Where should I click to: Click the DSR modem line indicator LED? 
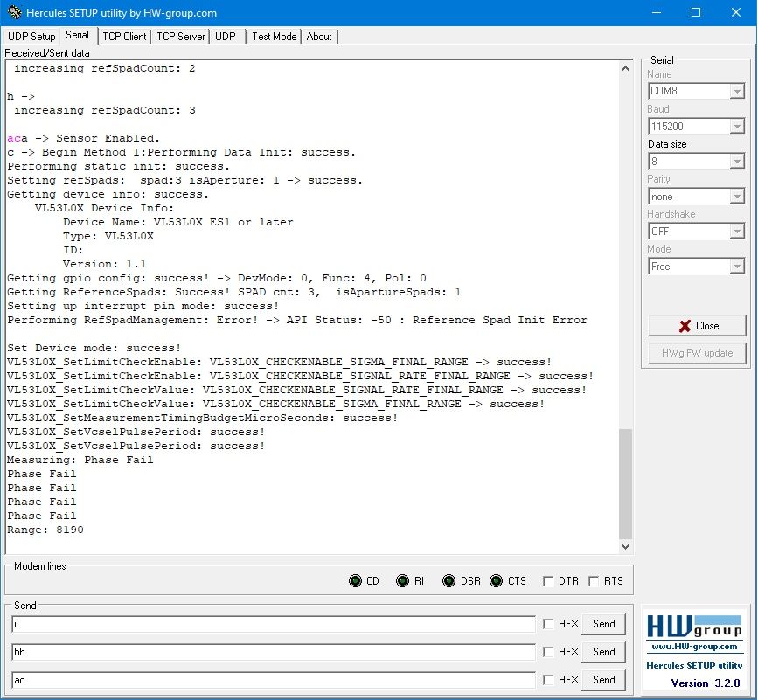pos(449,580)
